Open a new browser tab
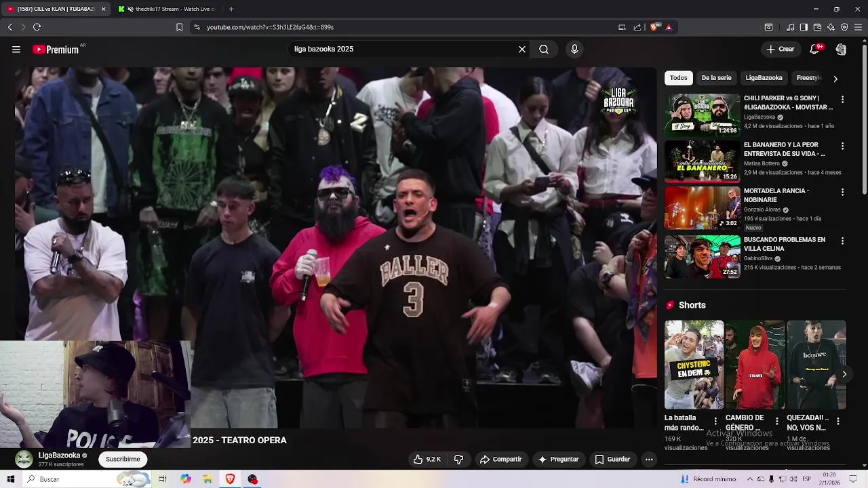The height and width of the screenshot is (488, 868). click(x=231, y=9)
